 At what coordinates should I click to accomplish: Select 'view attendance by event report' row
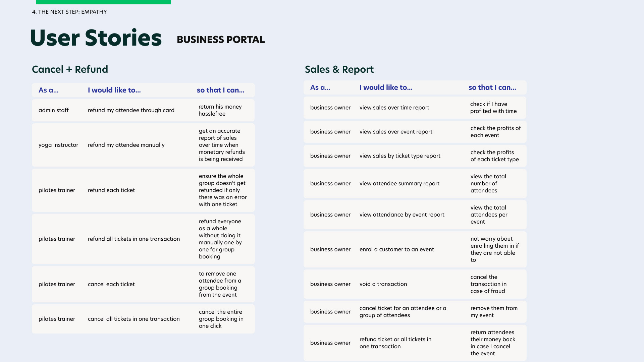(415, 215)
